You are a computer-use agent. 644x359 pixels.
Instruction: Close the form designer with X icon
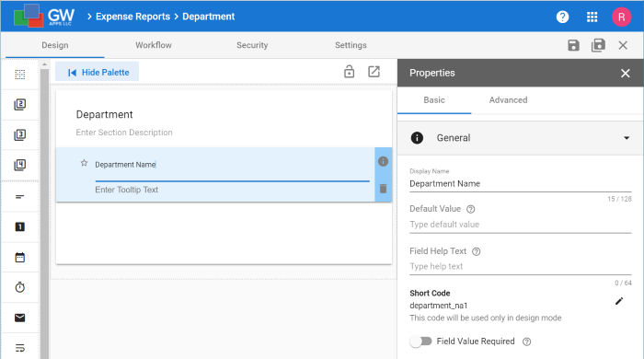coord(623,45)
